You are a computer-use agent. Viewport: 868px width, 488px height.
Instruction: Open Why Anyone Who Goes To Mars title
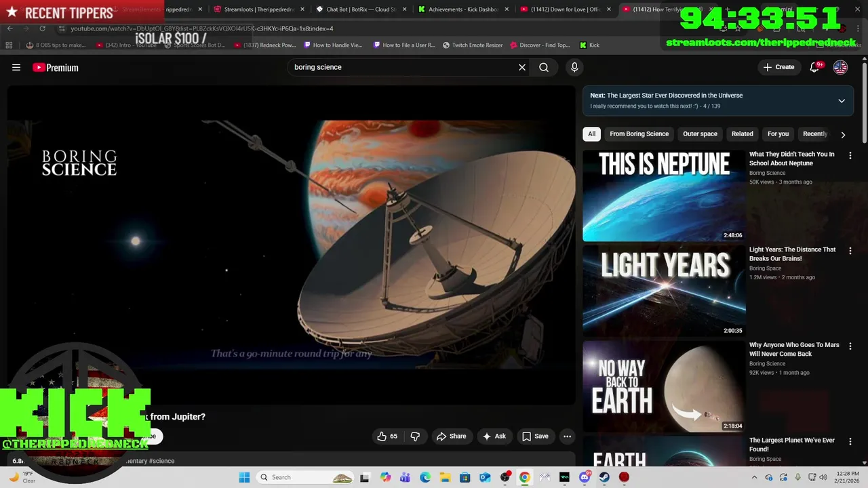pyautogui.click(x=794, y=350)
